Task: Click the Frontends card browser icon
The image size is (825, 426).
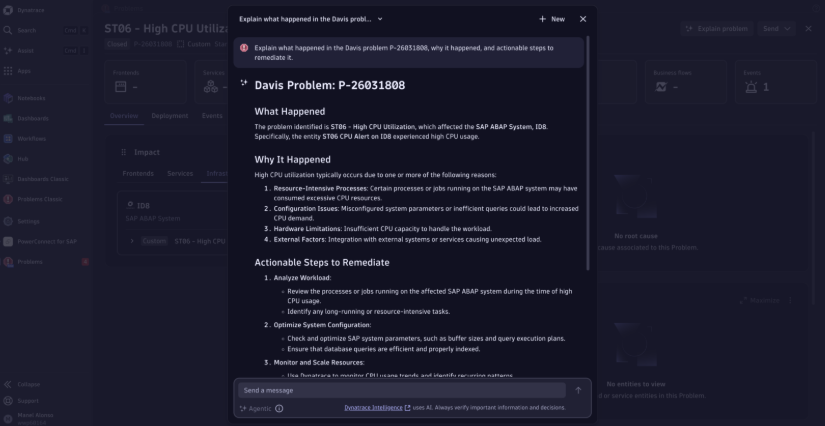Action: click(x=120, y=87)
